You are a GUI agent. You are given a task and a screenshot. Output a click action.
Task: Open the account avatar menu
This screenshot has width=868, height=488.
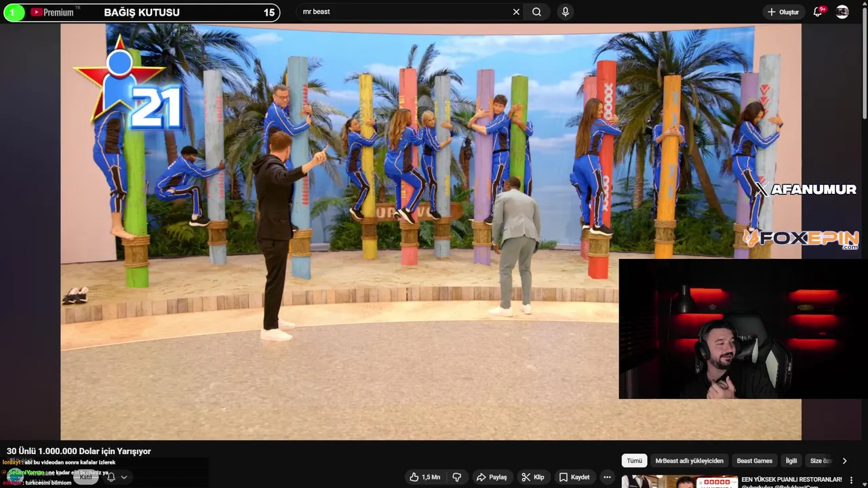pos(842,12)
